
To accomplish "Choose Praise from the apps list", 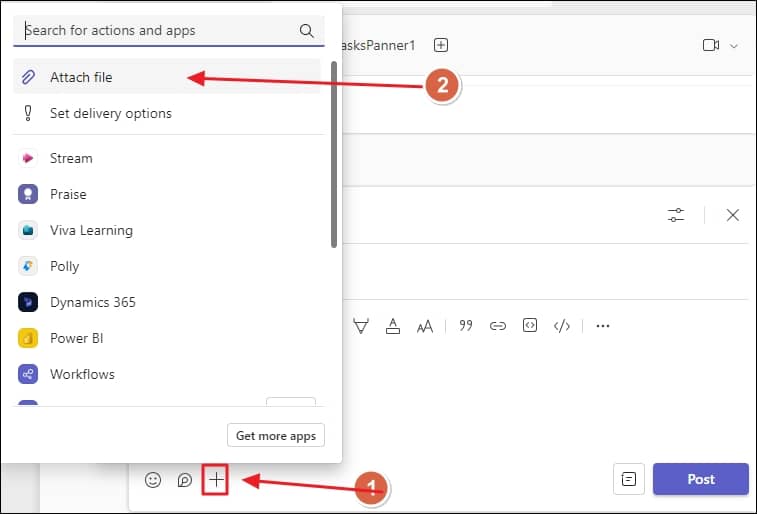I will tap(167, 194).
